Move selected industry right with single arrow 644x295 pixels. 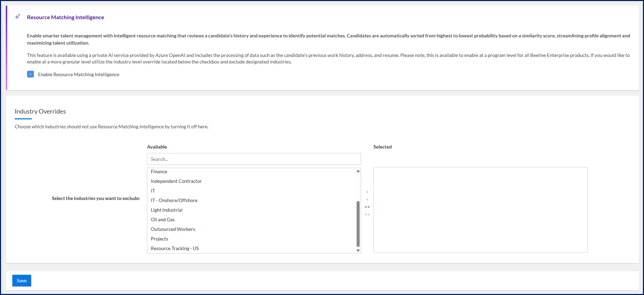[x=367, y=192]
